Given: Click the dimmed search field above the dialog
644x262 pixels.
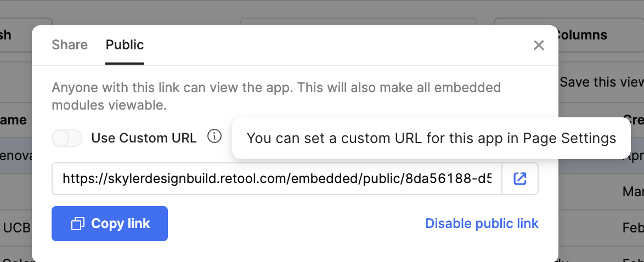Looking at the screenshot, I should (358, 22).
